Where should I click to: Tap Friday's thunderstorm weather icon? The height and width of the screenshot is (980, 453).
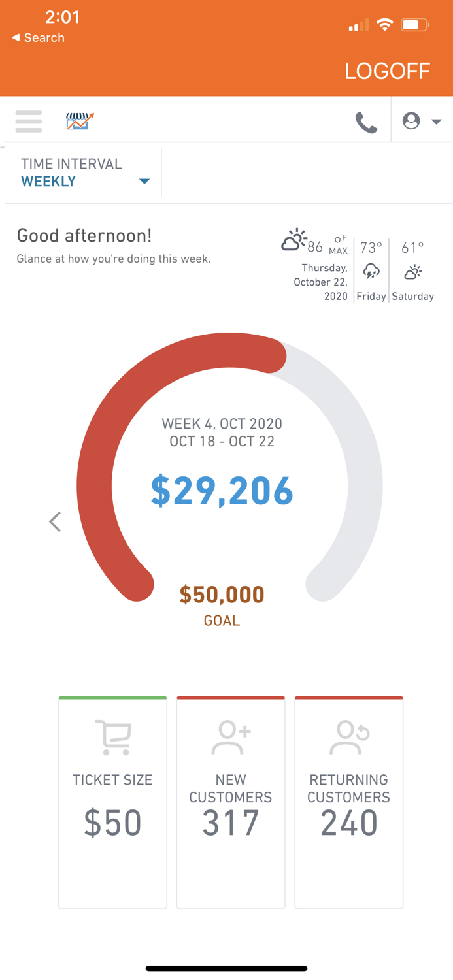pos(371,272)
